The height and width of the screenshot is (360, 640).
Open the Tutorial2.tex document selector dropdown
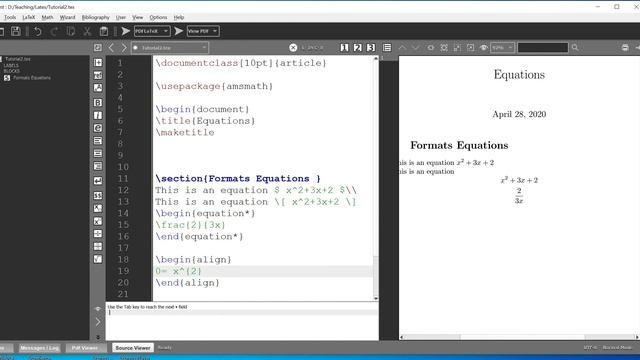[x=170, y=48]
